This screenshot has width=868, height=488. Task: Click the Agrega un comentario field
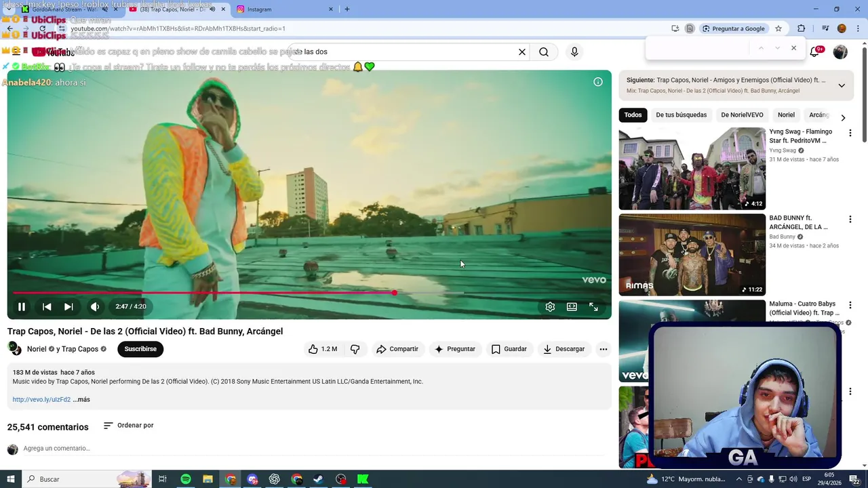(x=312, y=449)
